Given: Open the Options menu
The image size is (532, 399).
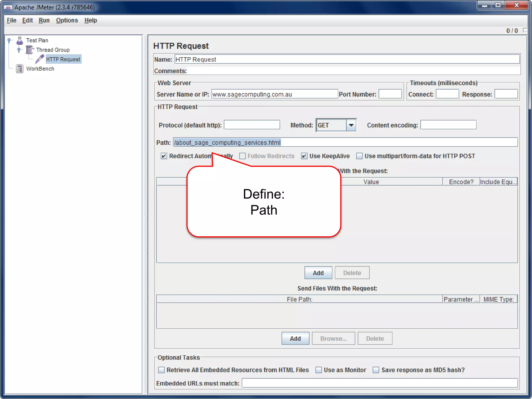Looking at the screenshot, I should coord(67,20).
